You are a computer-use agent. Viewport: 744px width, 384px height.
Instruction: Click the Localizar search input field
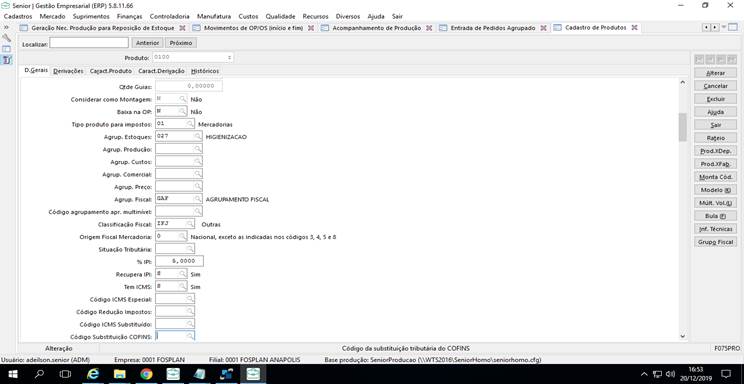coord(89,43)
